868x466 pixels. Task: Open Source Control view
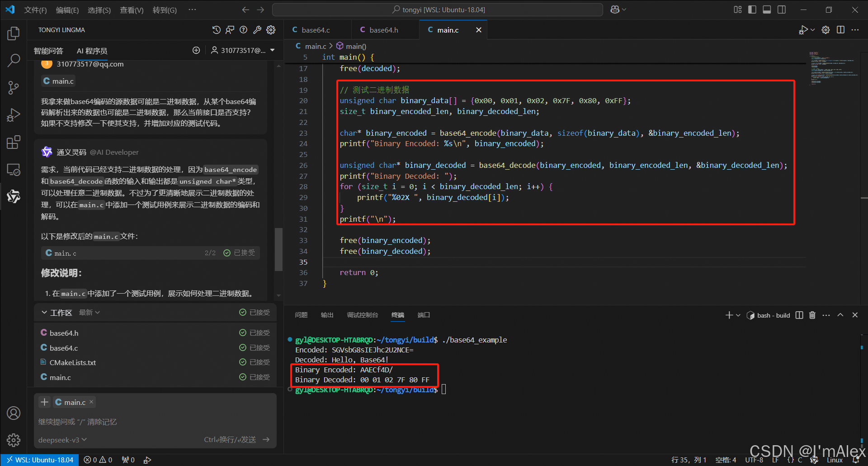(x=14, y=88)
